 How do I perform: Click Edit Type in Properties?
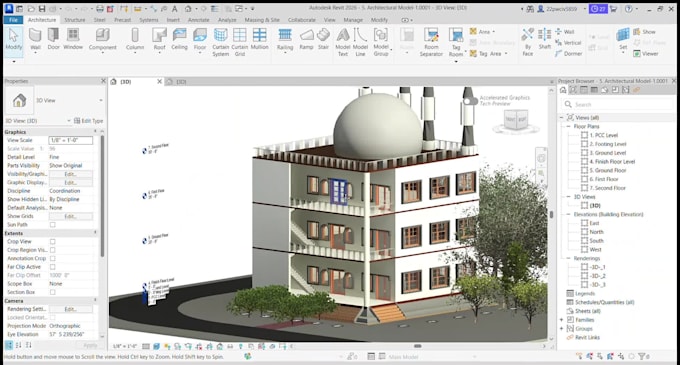coord(88,121)
